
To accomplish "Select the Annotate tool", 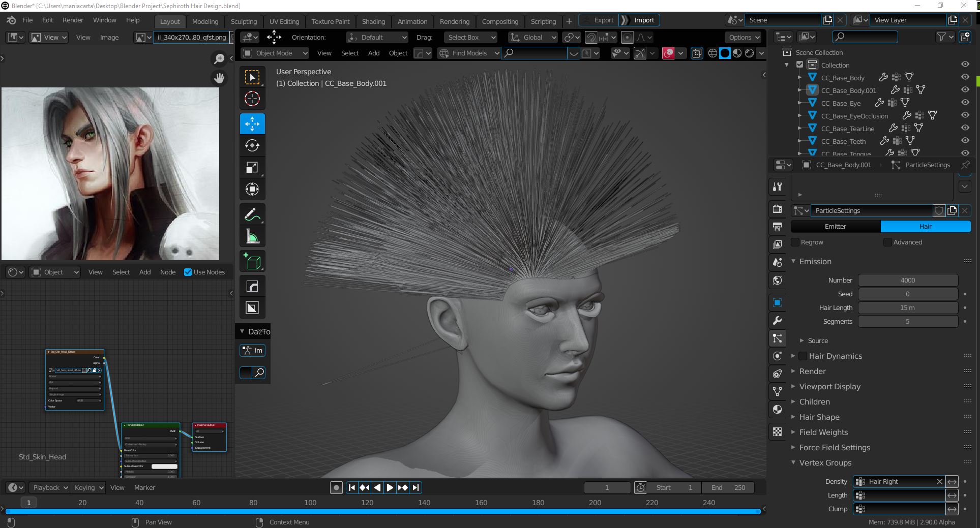I will (x=252, y=214).
